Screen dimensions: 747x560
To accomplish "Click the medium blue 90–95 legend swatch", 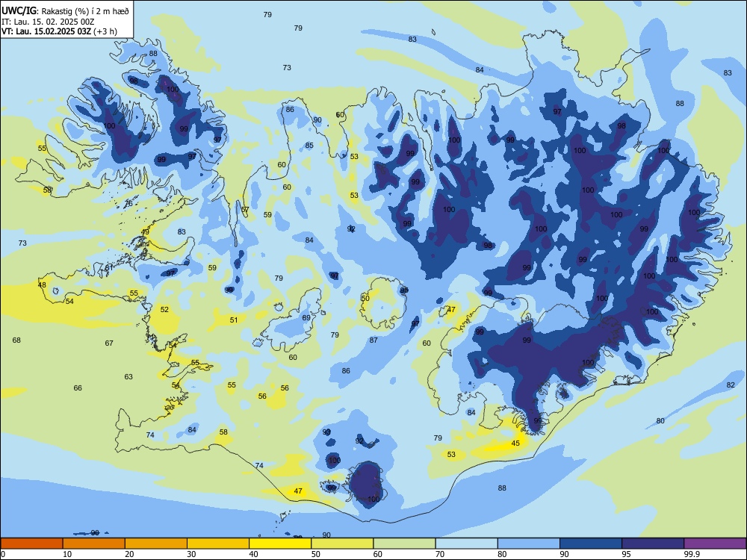I will click(591, 544).
